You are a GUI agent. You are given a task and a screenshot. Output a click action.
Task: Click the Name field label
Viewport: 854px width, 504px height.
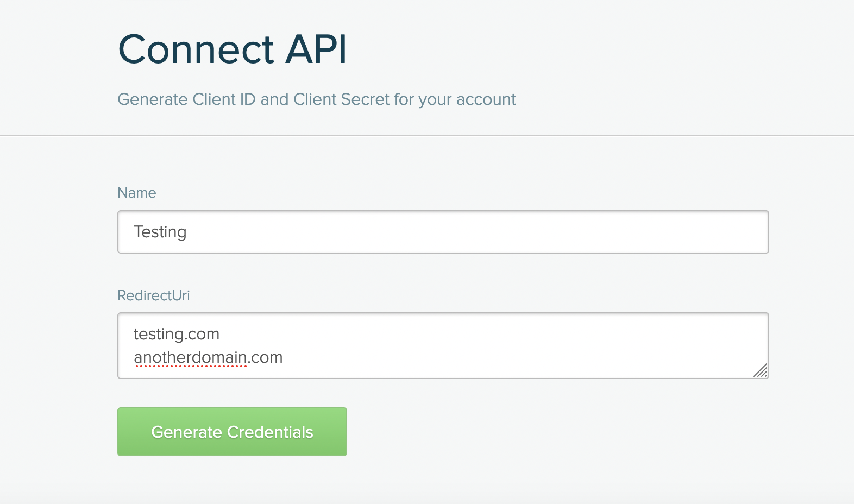pos(137,193)
